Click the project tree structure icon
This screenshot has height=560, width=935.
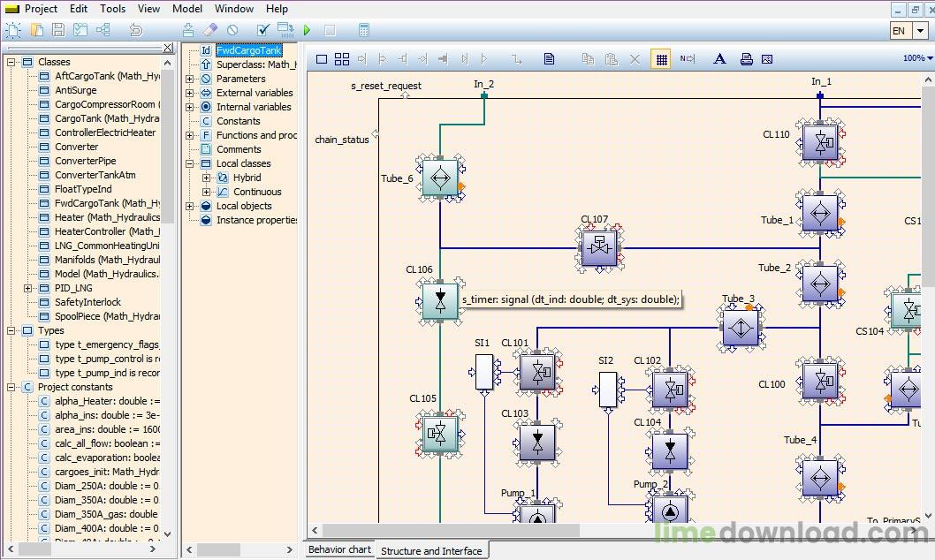[103, 30]
